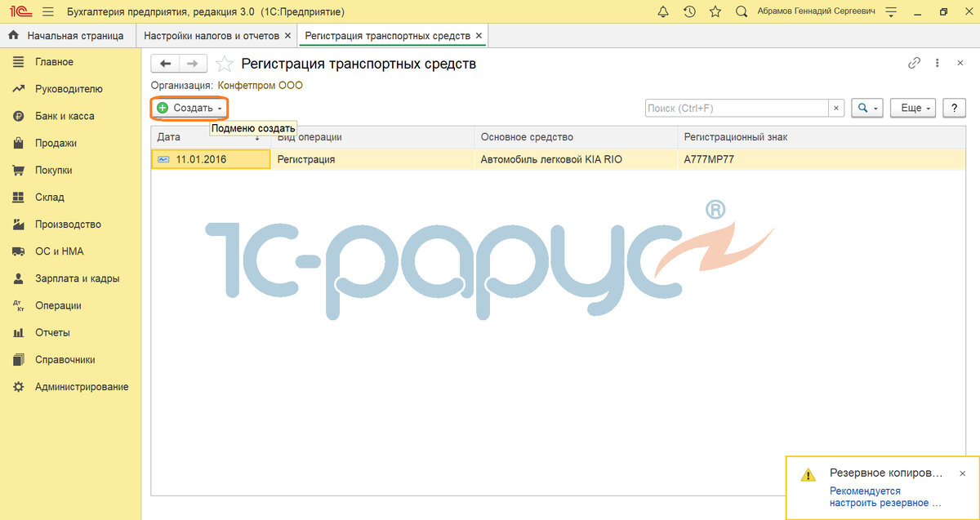Image resolution: width=980 pixels, height=520 pixels.
Task: Click the 1C logo in title bar
Action: 20,12
